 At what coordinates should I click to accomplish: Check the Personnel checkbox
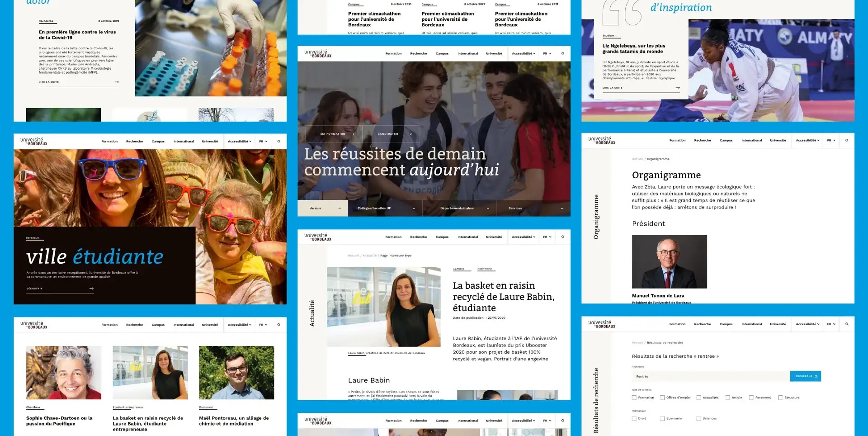click(751, 398)
